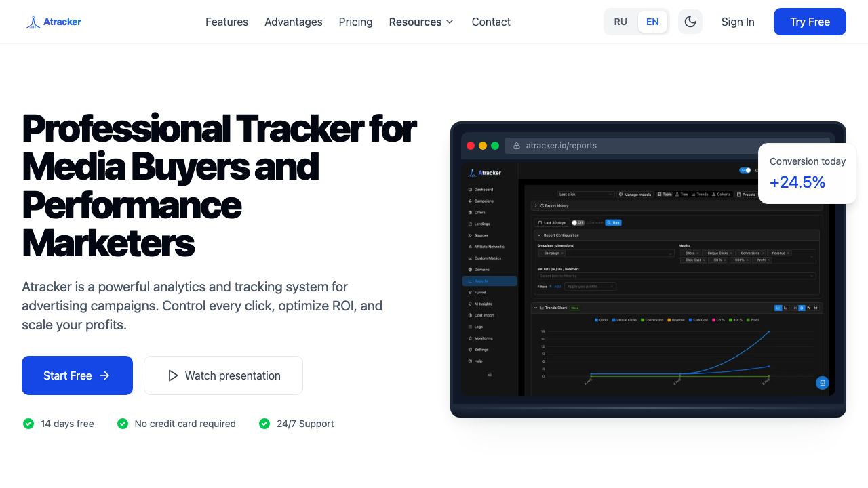Select H granularity in Trends Chart
Screen dimensions: 868x488
pos(795,308)
